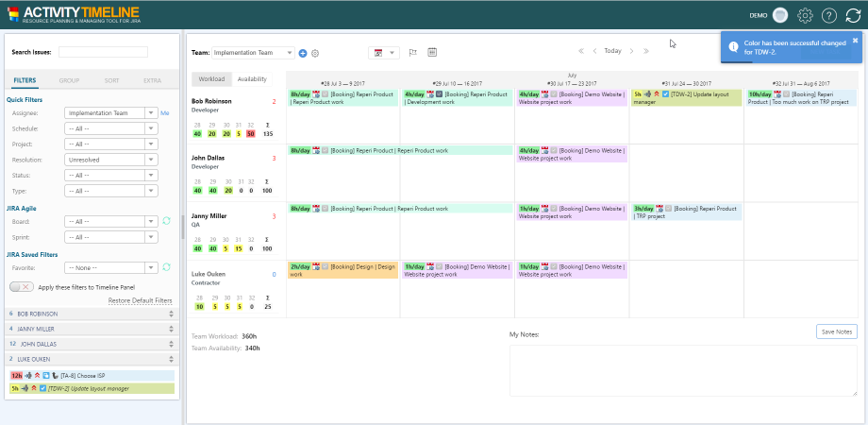
Task: Toggle Apply these filters to Timeline Panel
Action: 21,285
